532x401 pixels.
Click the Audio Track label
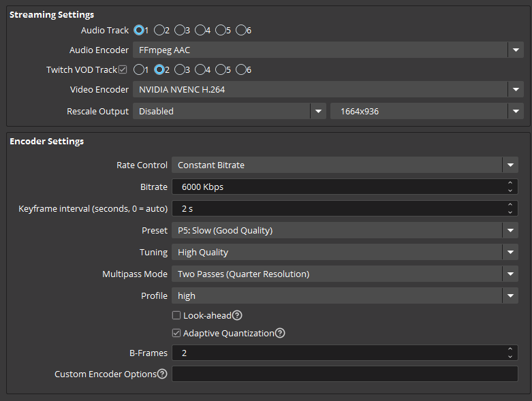105,30
